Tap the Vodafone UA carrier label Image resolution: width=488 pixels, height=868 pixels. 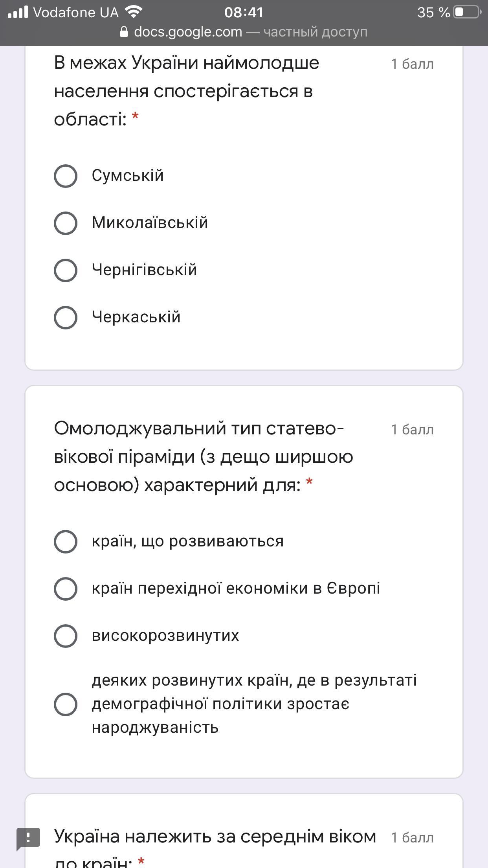(75, 12)
